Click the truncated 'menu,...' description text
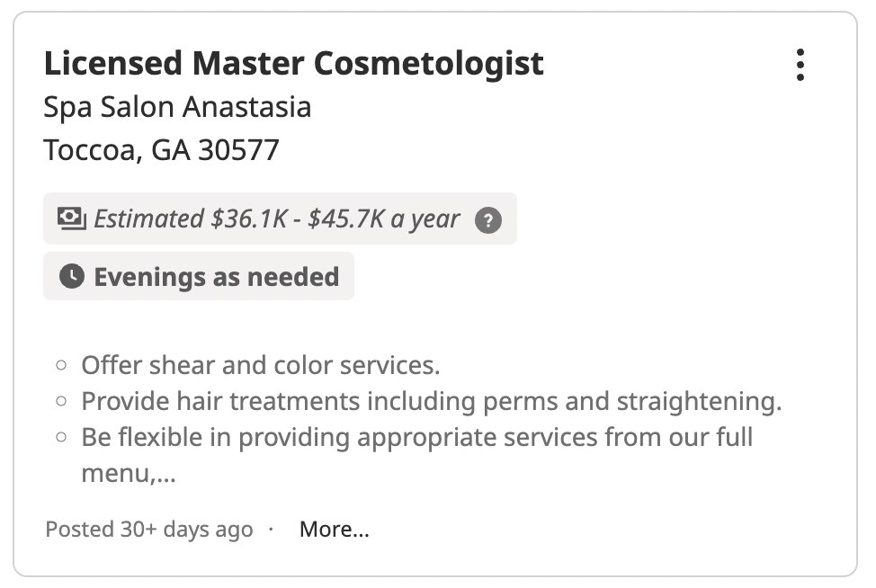 128,474
